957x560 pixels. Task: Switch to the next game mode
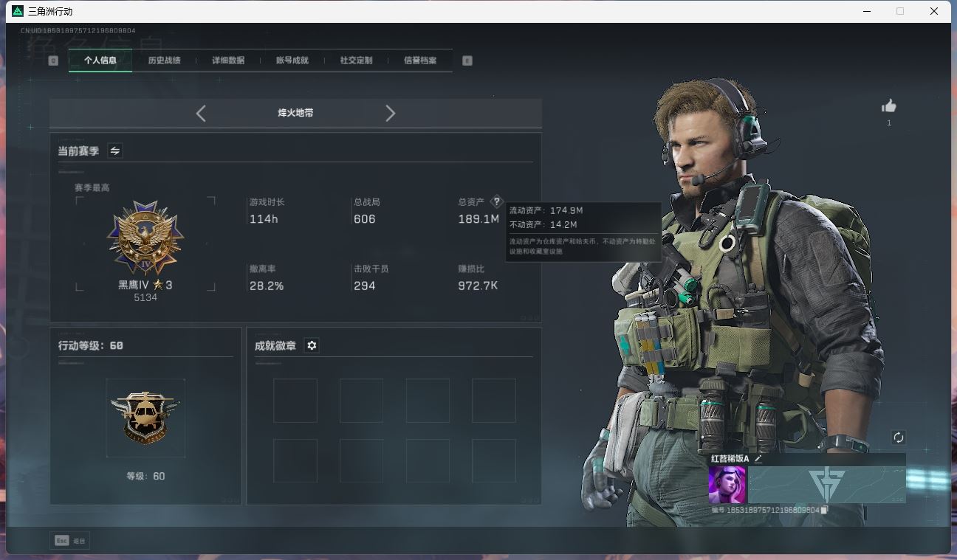coord(391,113)
